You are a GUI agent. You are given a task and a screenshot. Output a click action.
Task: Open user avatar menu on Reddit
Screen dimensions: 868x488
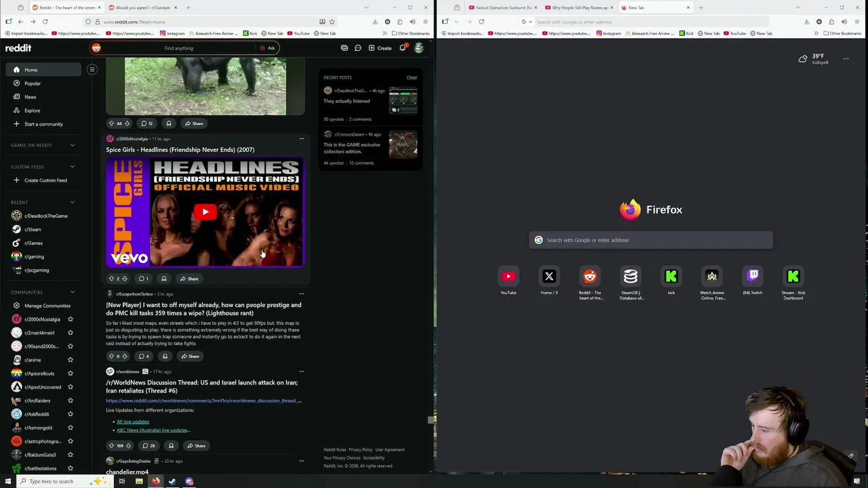click(x=418, y=48)
